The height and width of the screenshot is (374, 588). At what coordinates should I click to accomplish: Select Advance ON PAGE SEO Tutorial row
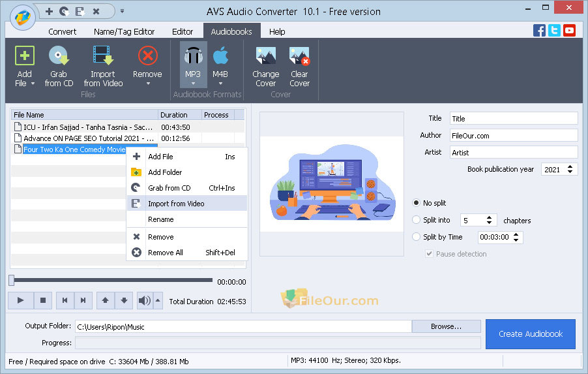click(x=128, y=138)
